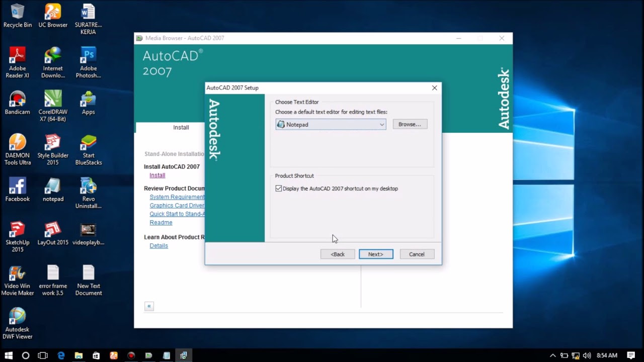
Task: Open System Requirements link in Media Browser
Action: click(x=177, y=197)
